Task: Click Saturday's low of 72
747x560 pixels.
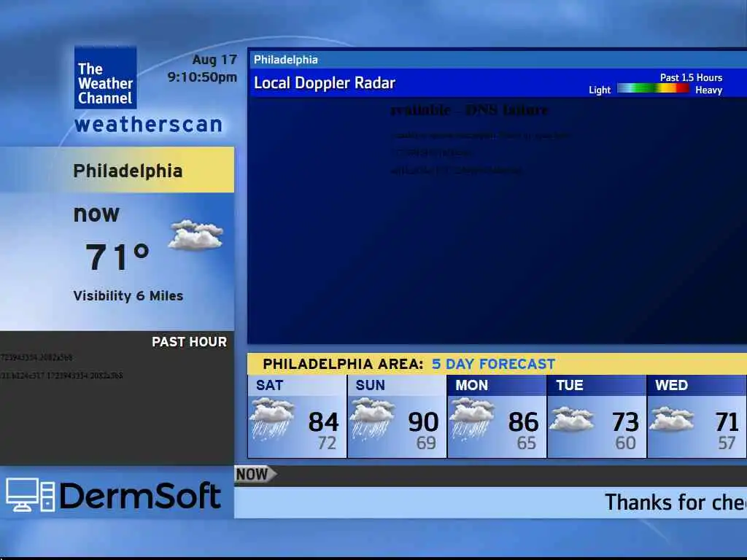Action: tap(328, 443)
